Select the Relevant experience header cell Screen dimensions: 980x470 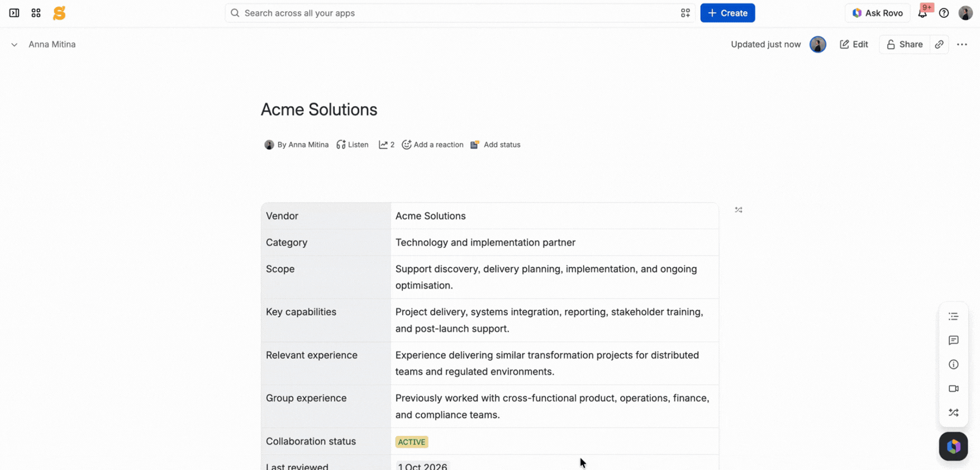click(x=326, y=363)
